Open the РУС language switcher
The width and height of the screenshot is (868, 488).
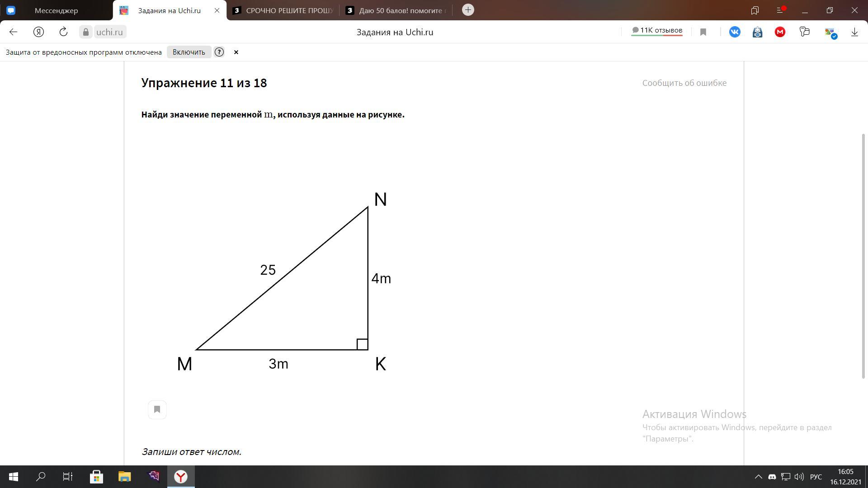[816, 477]
